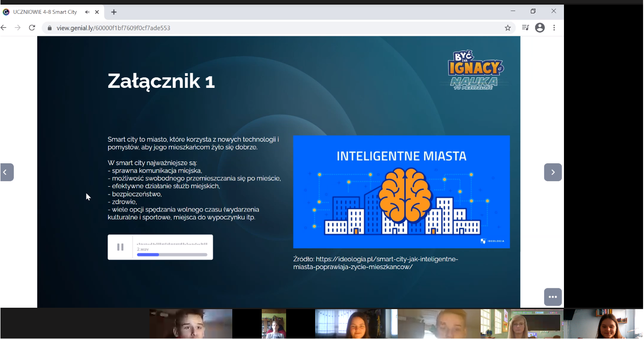
Task: Open the media control icon in toolbar
Action: (x=525, y=28)
